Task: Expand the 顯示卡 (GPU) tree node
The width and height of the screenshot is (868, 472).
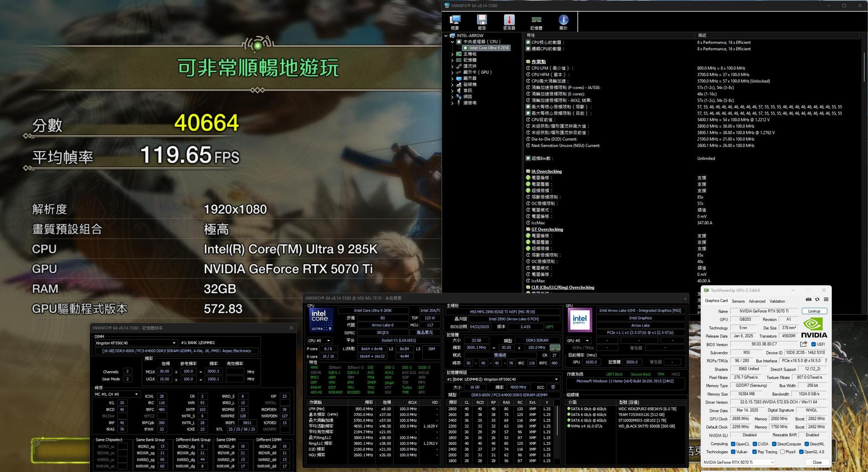Action: coord(452,72)
